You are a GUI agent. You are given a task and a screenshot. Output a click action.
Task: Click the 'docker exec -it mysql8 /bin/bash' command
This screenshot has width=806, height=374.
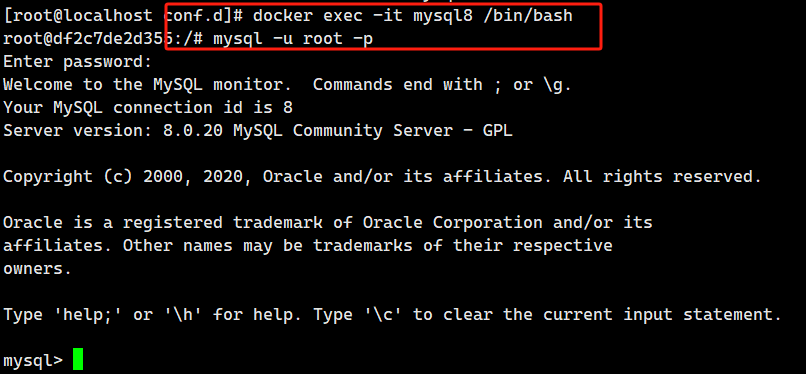click(412, 15)
